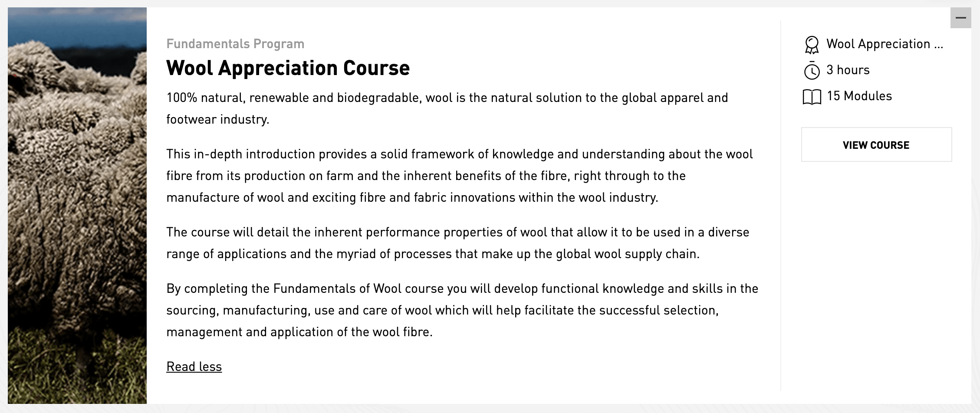Collapse the course card with the minus button
The height and width of the screenshot is (413, 980).
[x=960, y=18]
